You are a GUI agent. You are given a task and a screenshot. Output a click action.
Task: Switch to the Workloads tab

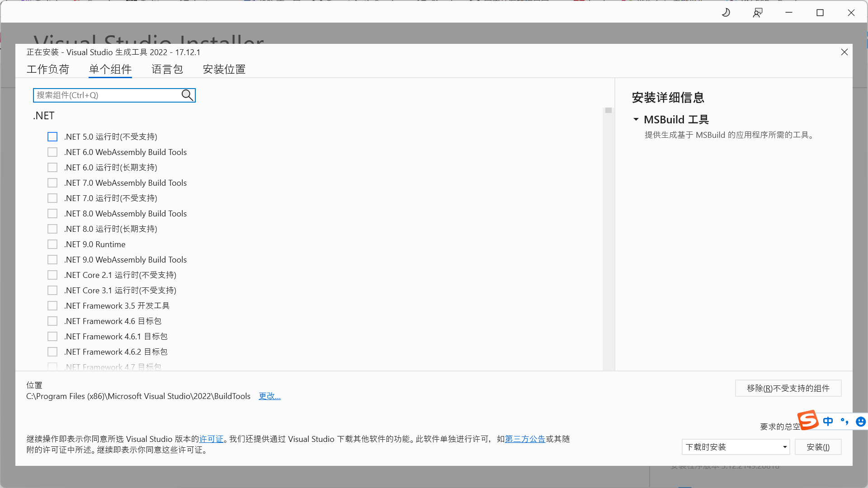point(47,69)
